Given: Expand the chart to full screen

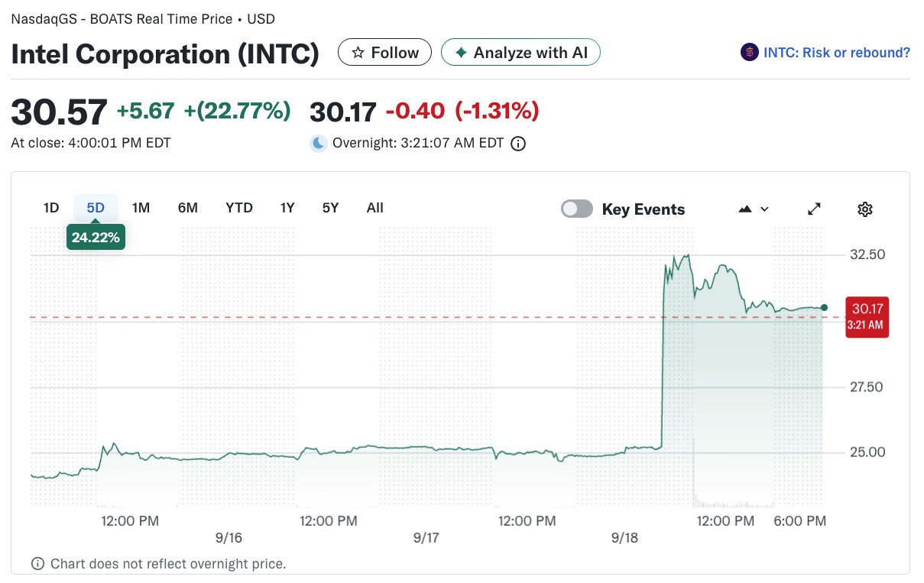Looking at the screenshot, I should click(815, 209).
